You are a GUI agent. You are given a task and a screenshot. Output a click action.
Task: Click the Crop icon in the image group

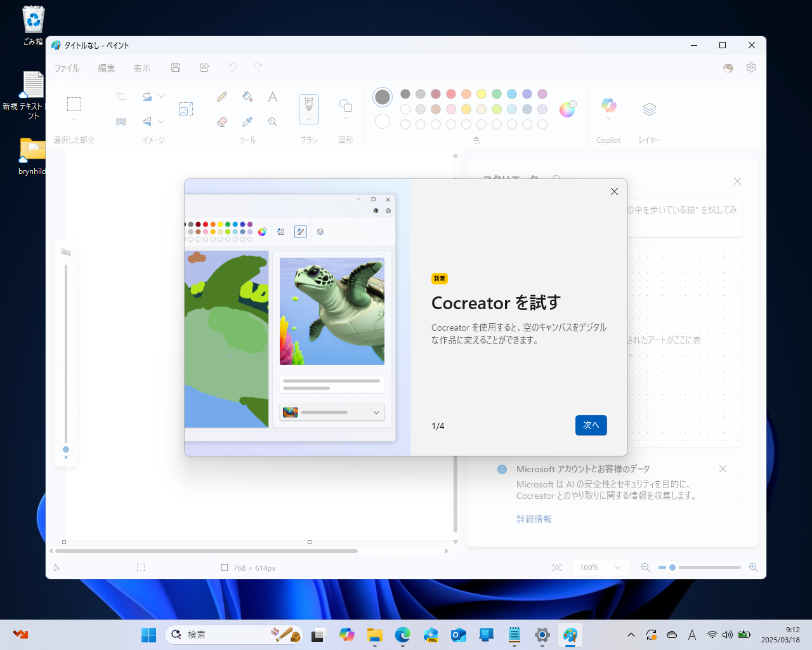pos(121,96)
